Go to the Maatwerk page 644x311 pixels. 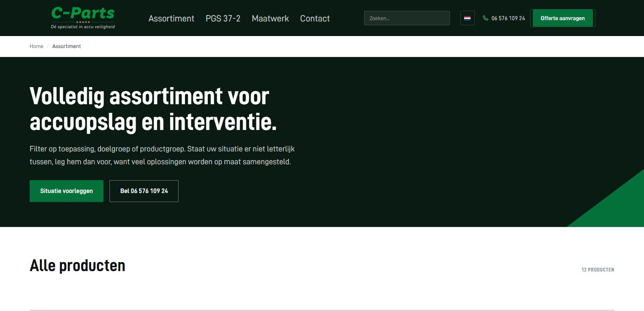[x=270, y=18]
